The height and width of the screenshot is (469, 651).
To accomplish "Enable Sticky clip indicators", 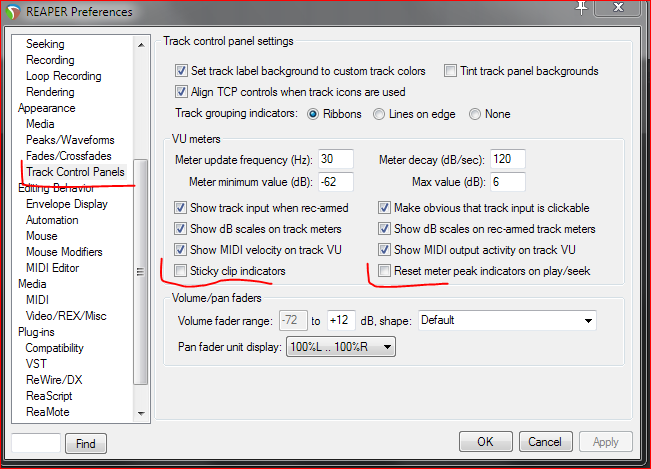I will tap(180, 271).
